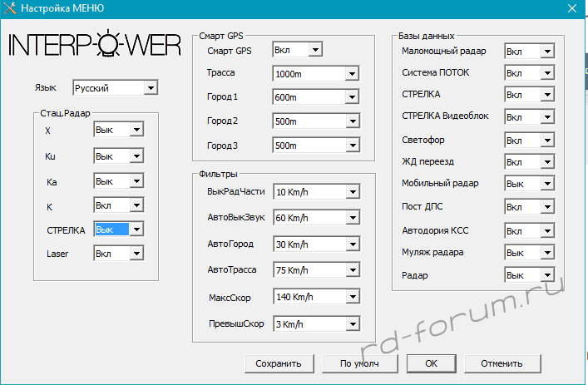Click the Отменить cancel button

click(x=501, y=363)
